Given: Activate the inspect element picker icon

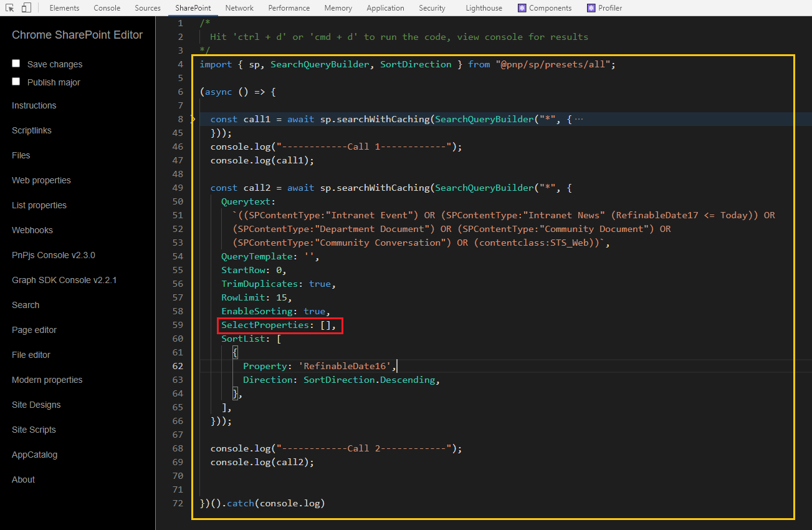Looking at the screenshot, I should point(10,8).
